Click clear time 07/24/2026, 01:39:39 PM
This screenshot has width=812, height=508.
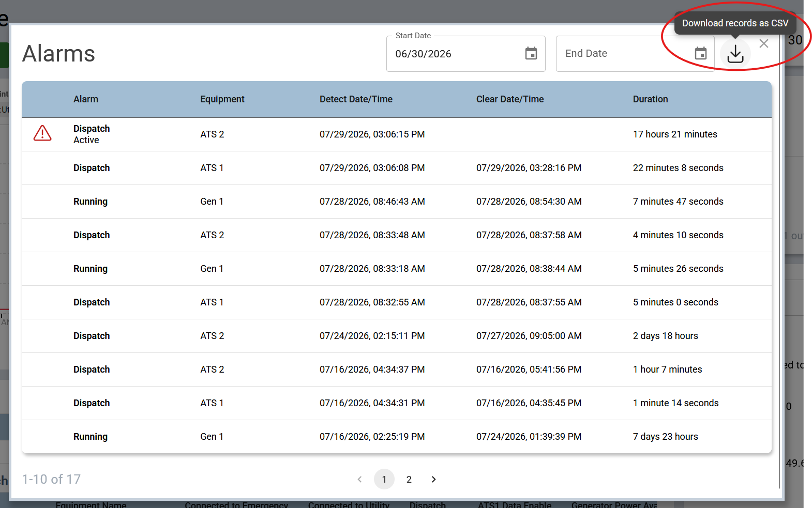(529, 437)
